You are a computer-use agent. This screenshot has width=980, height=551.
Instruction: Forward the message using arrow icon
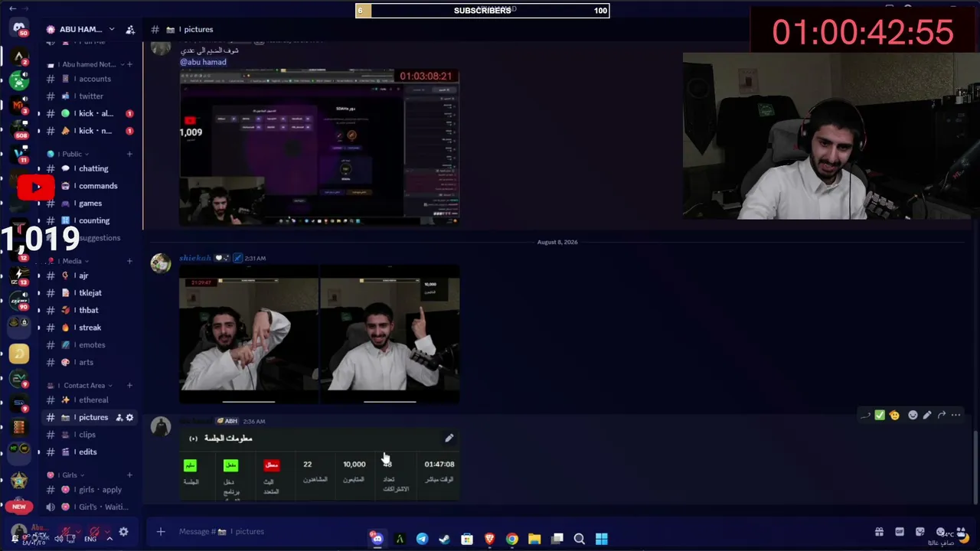coord(942,416)
